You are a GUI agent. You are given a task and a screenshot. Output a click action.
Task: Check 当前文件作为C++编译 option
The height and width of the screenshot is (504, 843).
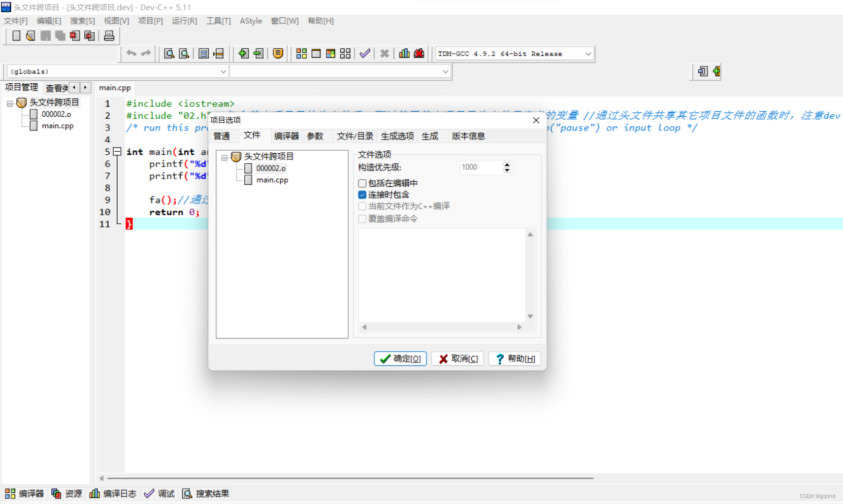pos(362,206)
